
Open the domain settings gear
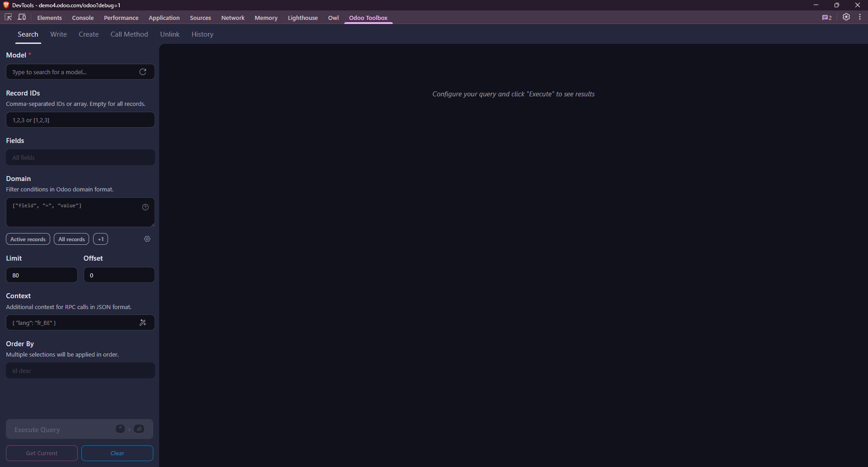pos(147,239)
